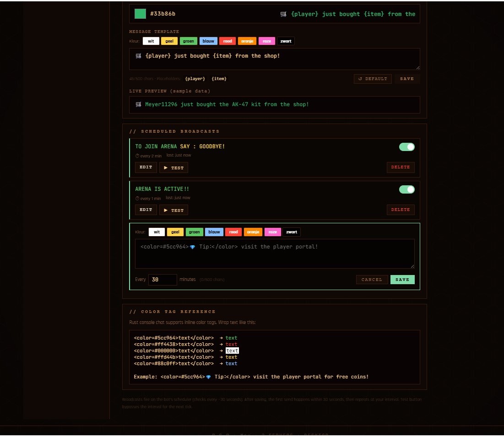Pick 'zwart' color in new broadcast editor
Image resolution: width=504 pixels, height=437 pixels.
[x=292, y=232]
